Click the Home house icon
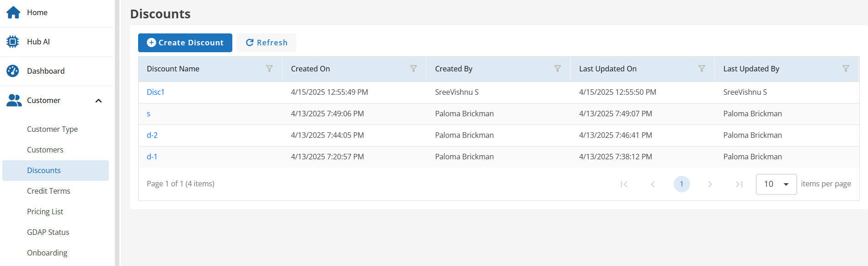 tap(13, 12)
